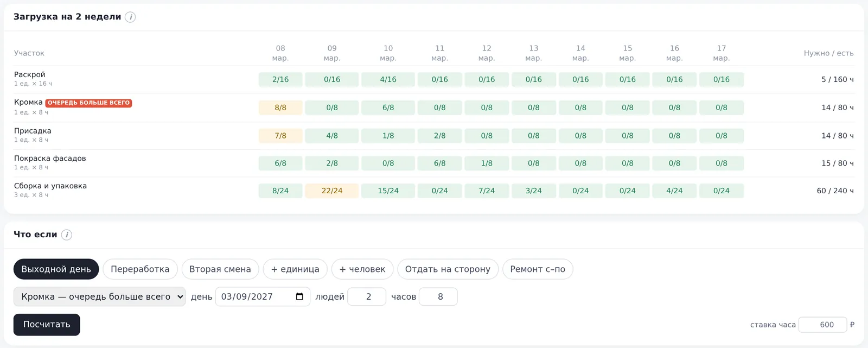Select Кромка cell 8/8 for 08 мар.
Image resolution: width=868 pixels, height=348 pixels.
click(280, 107)
